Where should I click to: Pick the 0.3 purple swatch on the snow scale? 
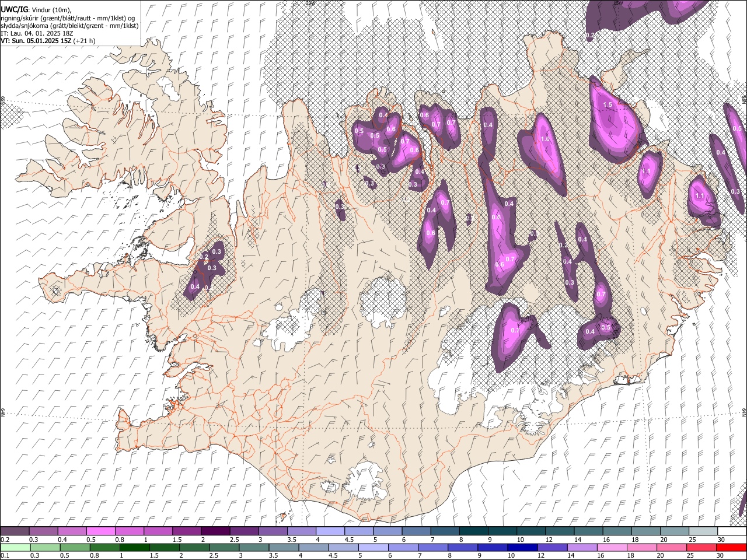pyautogui.click(x=44, y=531)
